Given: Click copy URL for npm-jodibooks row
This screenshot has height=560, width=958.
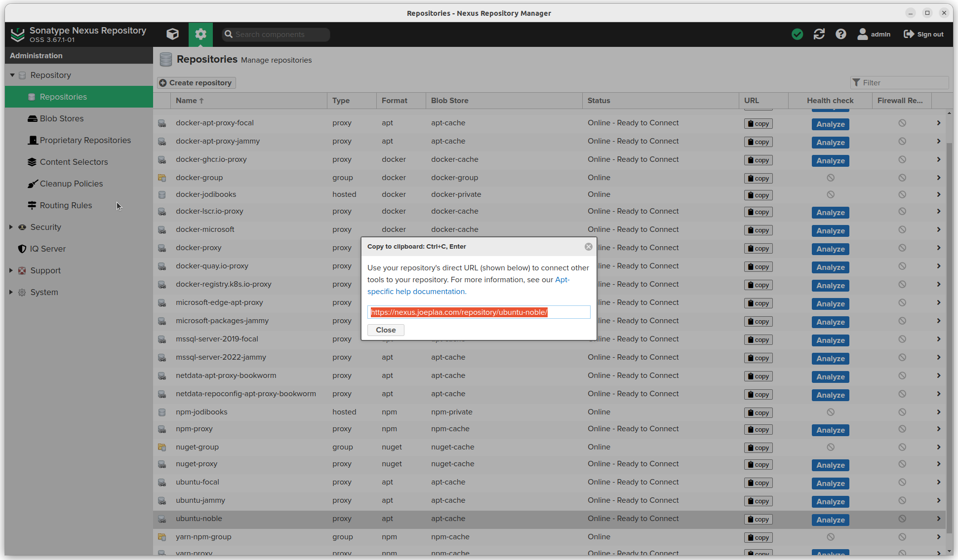Looking at the screenshot, I should pyautogui.click(x=758, y=413).
